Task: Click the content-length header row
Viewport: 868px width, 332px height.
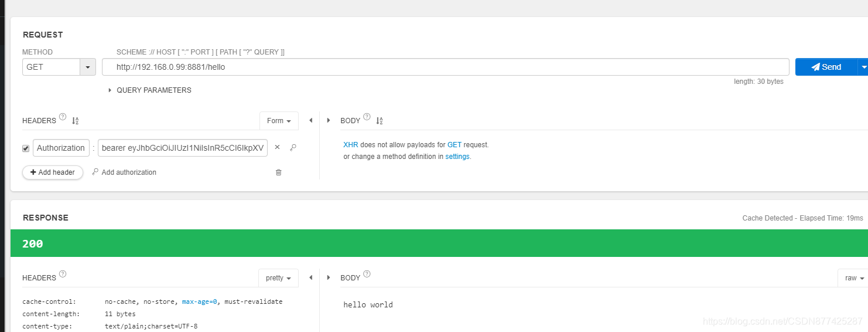Action: pyautogui.click(x=79, y=314)
